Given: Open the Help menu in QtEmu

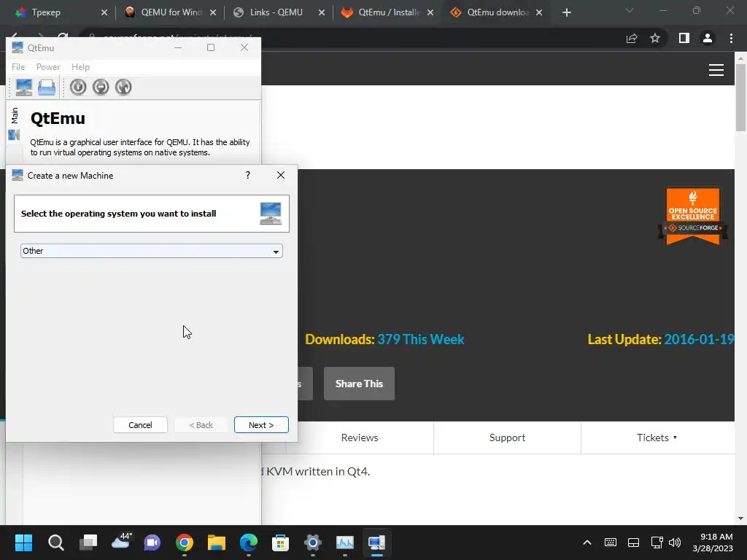Looking at the screenshot, I should coord(80,67).
